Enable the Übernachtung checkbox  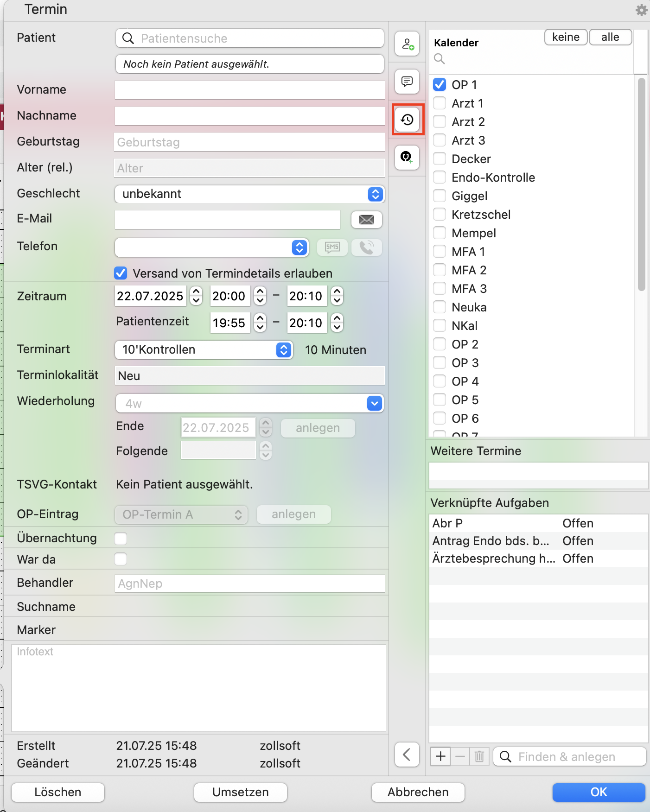click(121, 539)
